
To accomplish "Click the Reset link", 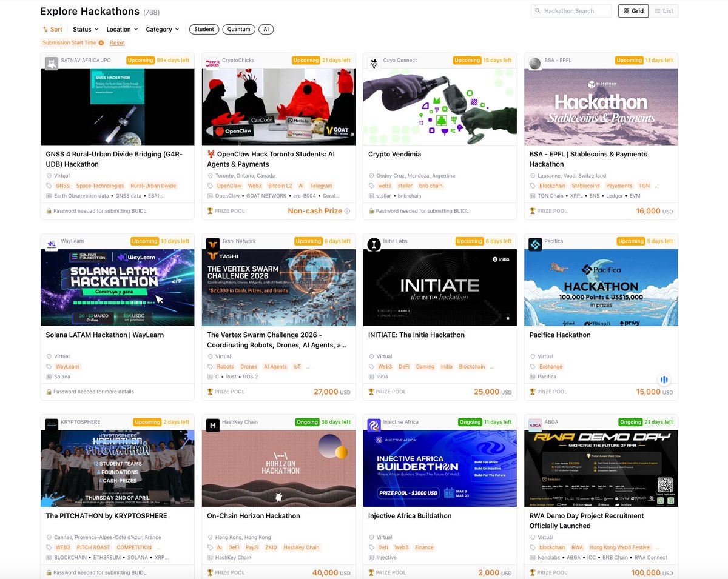I will coord(117,43).
